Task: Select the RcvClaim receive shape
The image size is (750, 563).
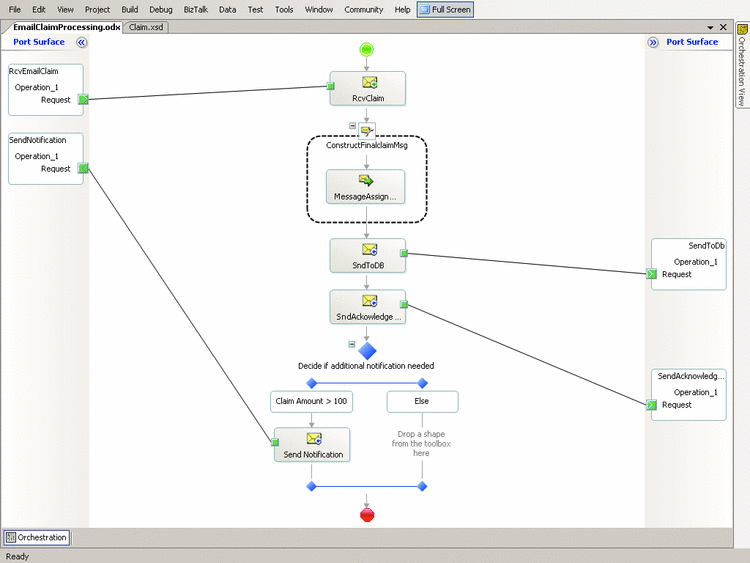Action: (367, 88)
